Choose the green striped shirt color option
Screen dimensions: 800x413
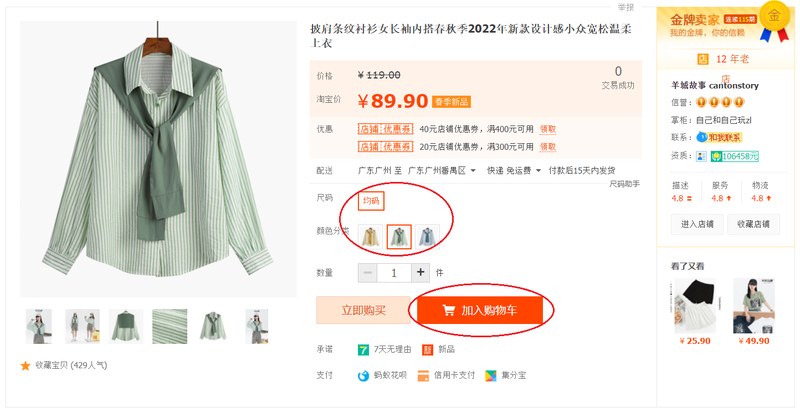tap(399, 236)
